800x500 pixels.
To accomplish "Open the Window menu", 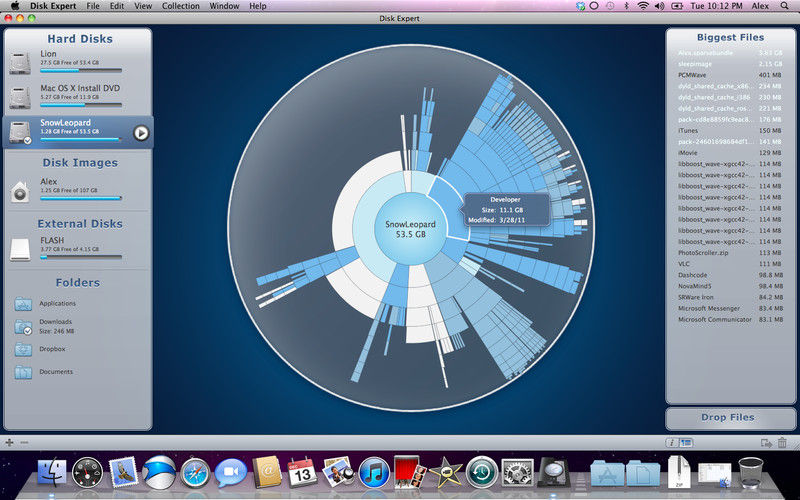I will (x=224, y=6).
